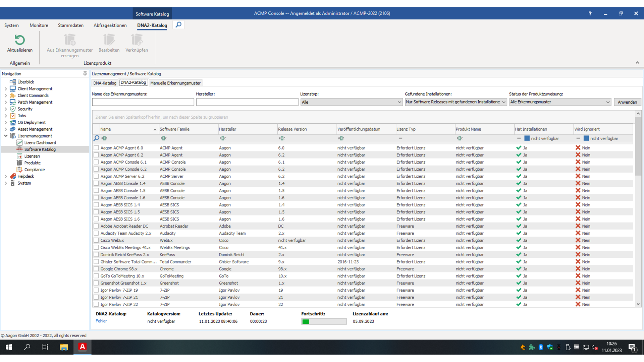
Task: Open Produkte tree entry icon
Action: click(x=19, y=163)
